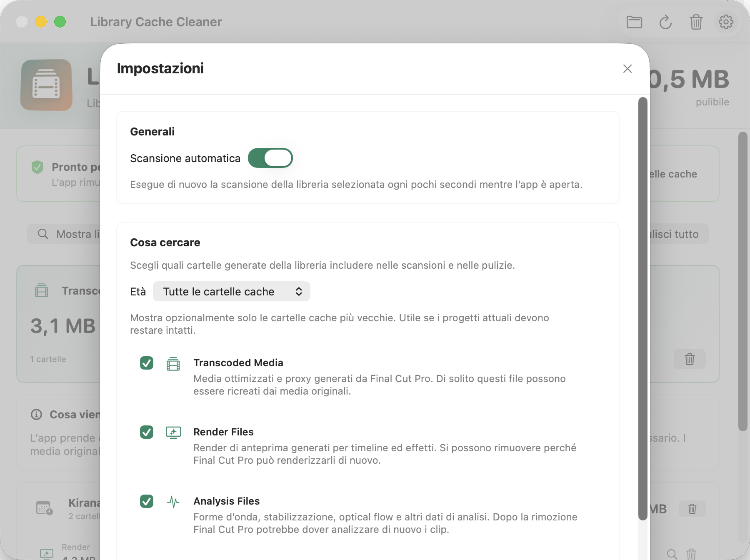Screen dimensions: 750x560
Task: Click the film icon on the Transcoded card
Action: 42,290
